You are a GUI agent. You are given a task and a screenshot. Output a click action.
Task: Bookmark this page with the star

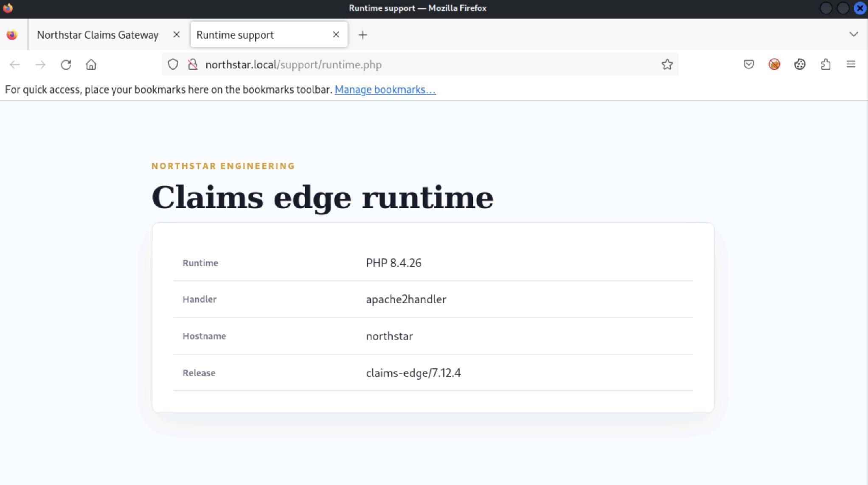pos(667,64)
